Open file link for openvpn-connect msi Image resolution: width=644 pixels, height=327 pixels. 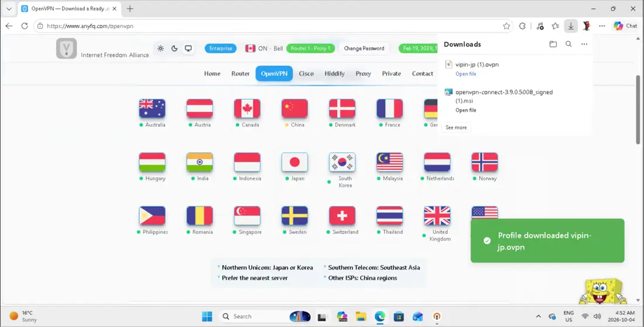466,110
